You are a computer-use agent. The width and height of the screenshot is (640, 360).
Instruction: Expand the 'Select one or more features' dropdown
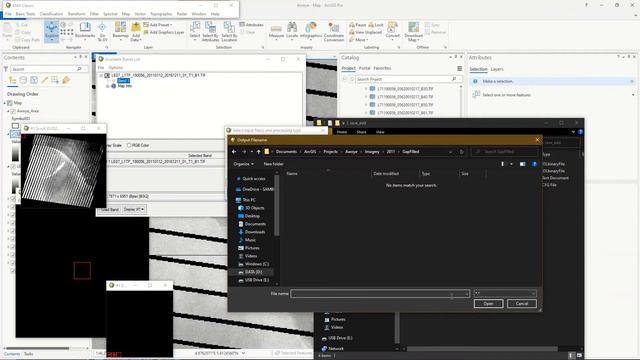633,95
